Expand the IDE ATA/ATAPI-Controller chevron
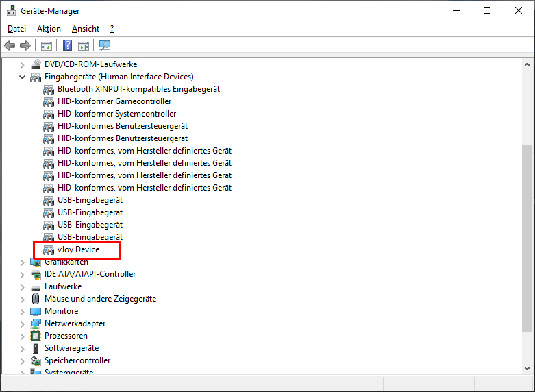Viewport: 535px width, 392px height. point(23,275)
